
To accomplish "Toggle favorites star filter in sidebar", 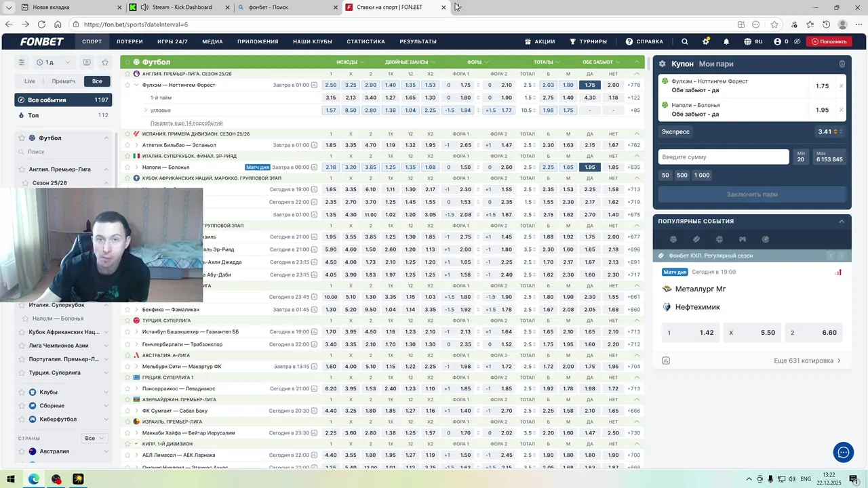I will [105, 62].
